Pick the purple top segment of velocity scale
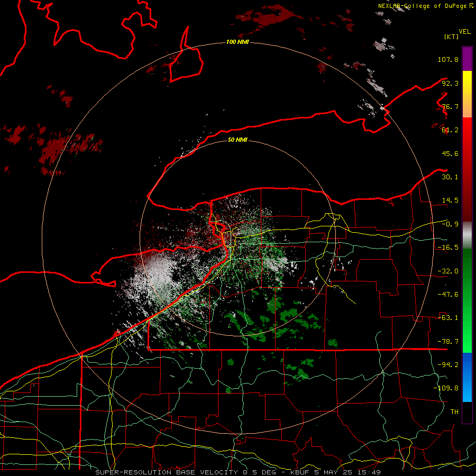Screen dimensions: 476x476 pos(467,59)
